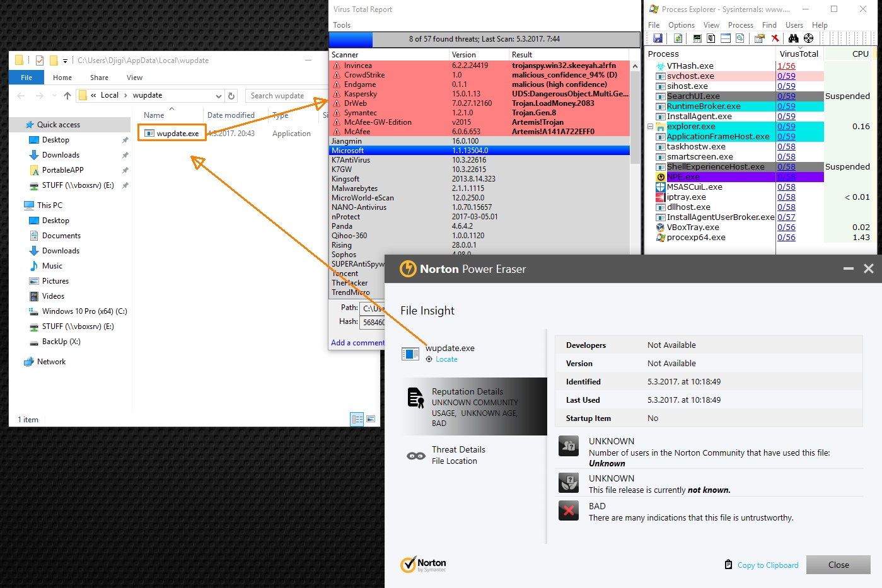882x588 pixels.
Task: Click the Invincea warning triangle icon
Action: (x=337, y=66)
